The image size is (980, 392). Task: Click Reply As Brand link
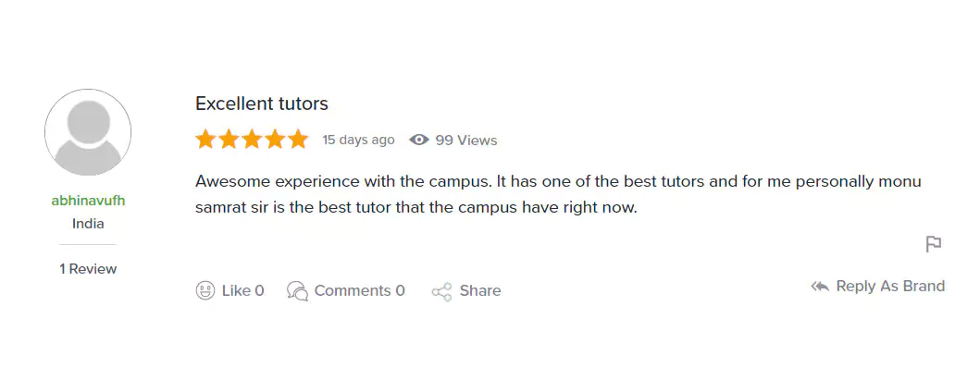[890, 287]
